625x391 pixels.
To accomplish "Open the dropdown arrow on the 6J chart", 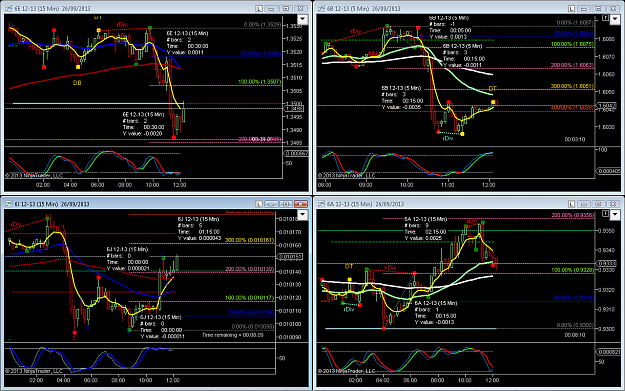I will (303, 215).
